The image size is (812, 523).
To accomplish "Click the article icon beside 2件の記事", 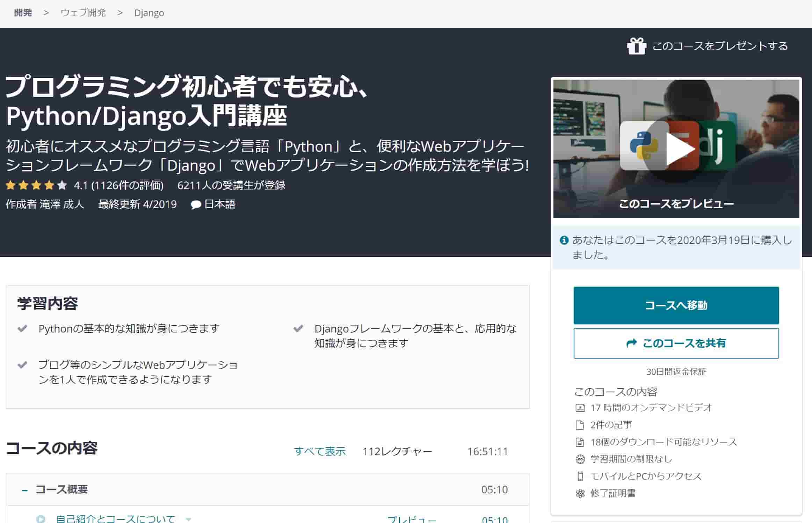I will click(580, 425).
